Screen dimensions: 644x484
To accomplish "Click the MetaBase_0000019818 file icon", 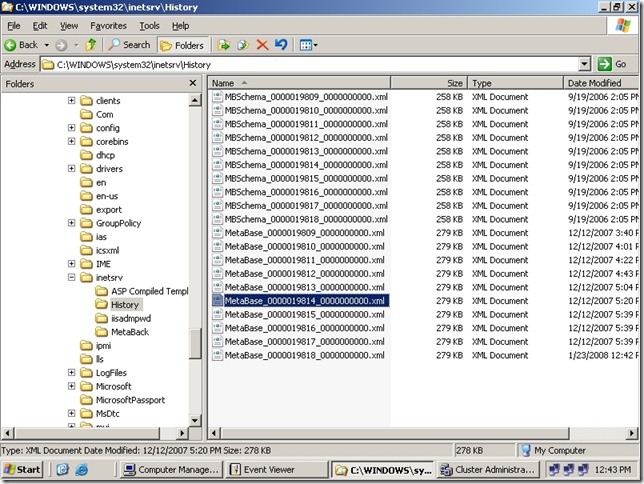I will coord(217,355).
